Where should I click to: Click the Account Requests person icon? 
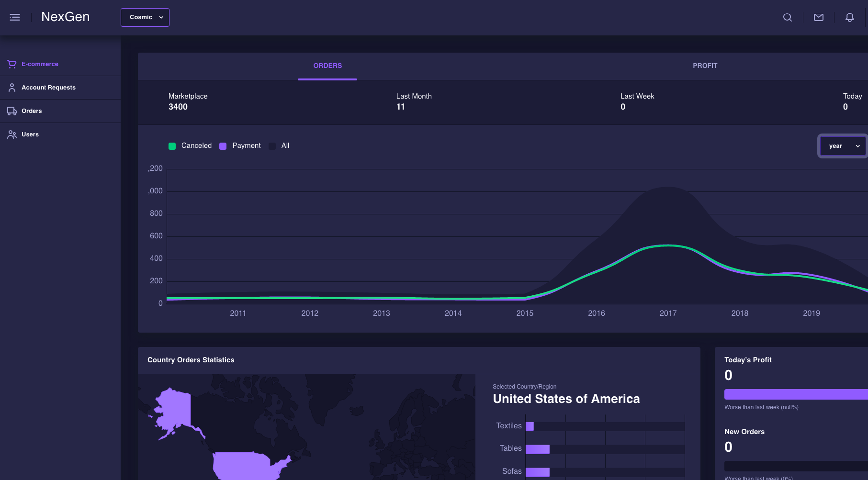click(x=12, y=88)
